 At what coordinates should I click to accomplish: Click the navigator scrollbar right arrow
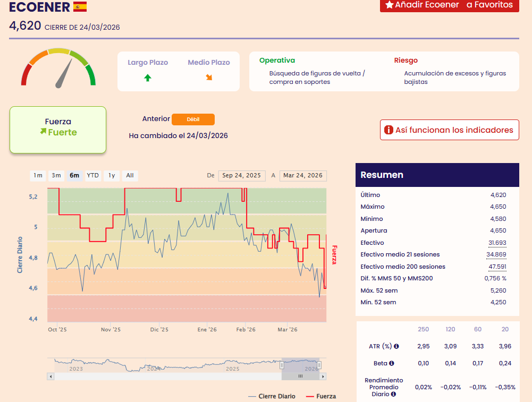pos(323,376)
